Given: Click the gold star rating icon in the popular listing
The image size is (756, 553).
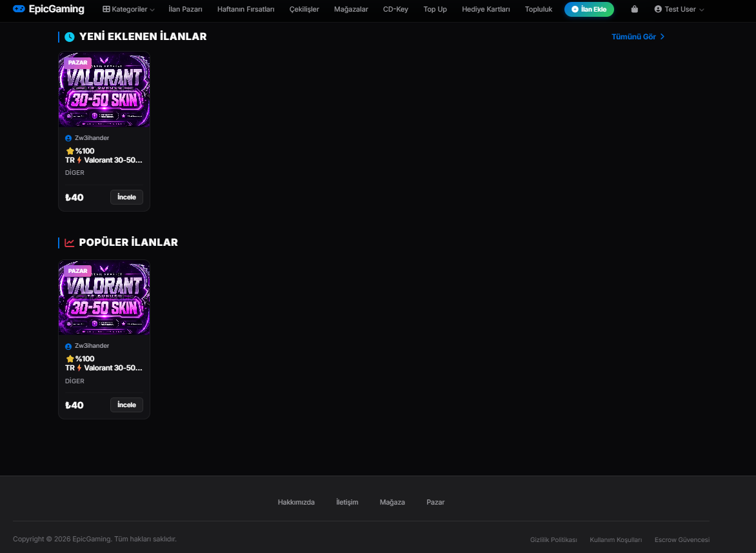Looking at the screenshot, I should point(70,359).
